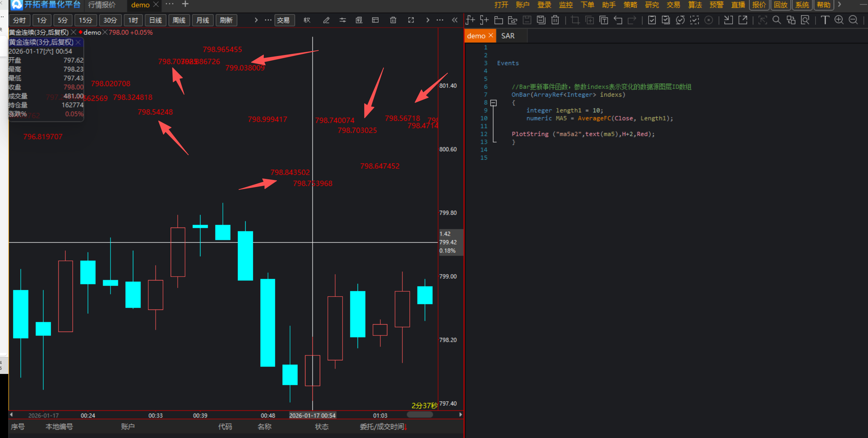
Task: Collapse chart panel with double chevron
Action: 454,20
